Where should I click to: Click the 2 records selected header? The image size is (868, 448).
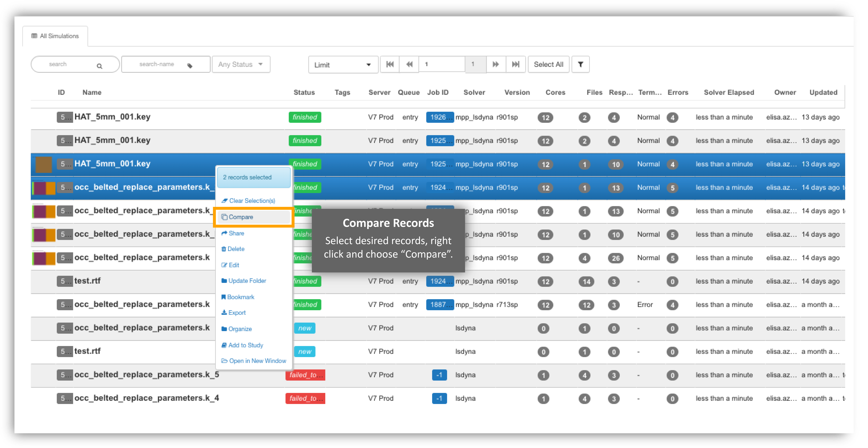click(x=254, y=177)
